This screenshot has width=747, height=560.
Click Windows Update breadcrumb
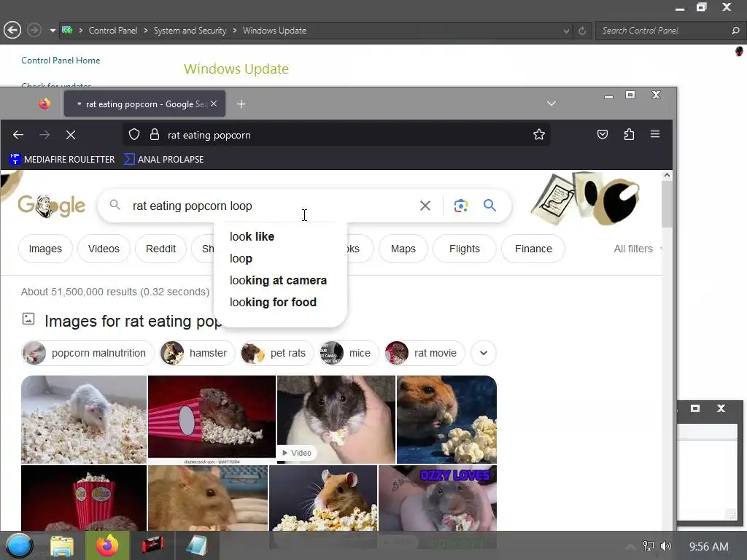click(x=274, y=31)
